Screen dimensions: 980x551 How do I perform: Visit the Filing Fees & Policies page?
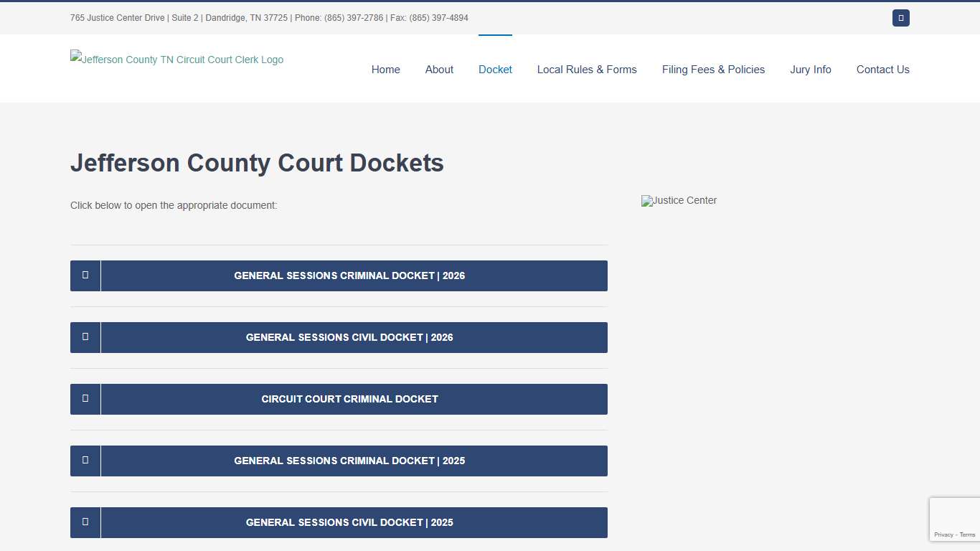pos(713,69)
